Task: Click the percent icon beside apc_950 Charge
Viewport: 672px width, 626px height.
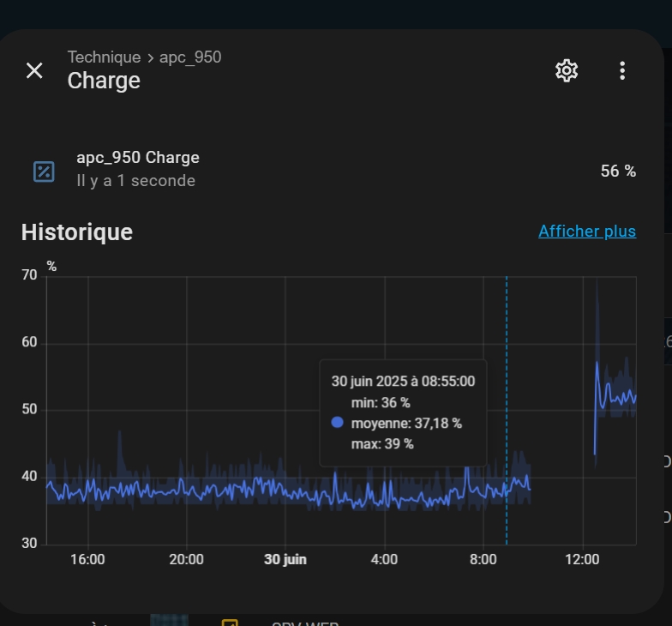Action: coord(44,172)
